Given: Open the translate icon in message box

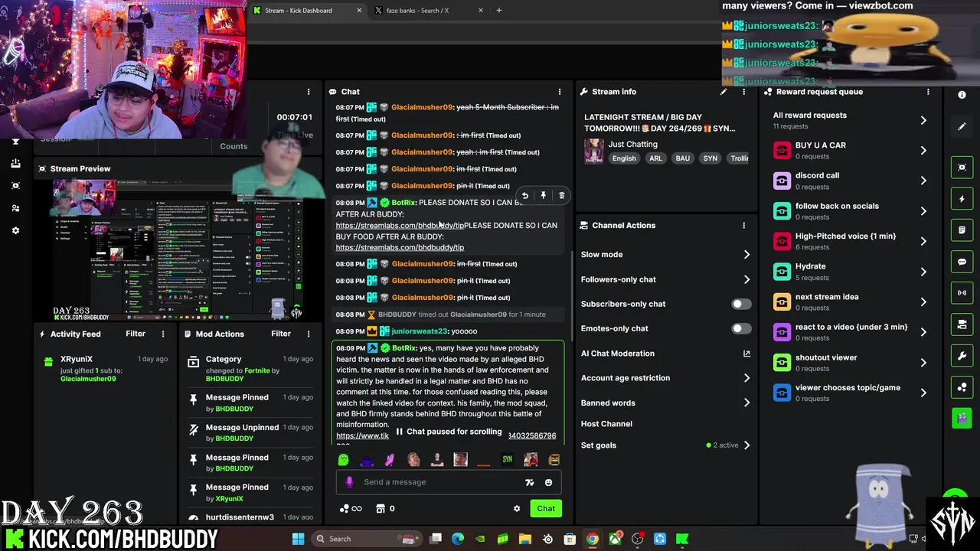Looking at the screenshot, I should [x=529, y=482].
